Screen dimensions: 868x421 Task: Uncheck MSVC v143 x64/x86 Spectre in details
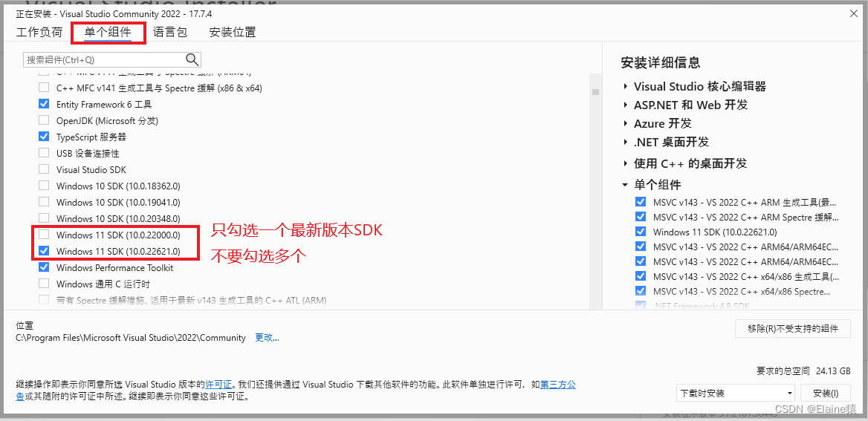point(641,290)
